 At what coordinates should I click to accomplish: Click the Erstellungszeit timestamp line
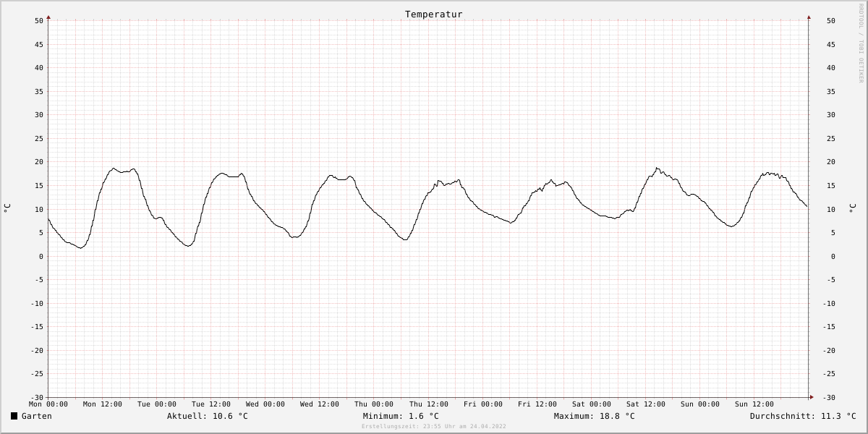pos(434,426)
